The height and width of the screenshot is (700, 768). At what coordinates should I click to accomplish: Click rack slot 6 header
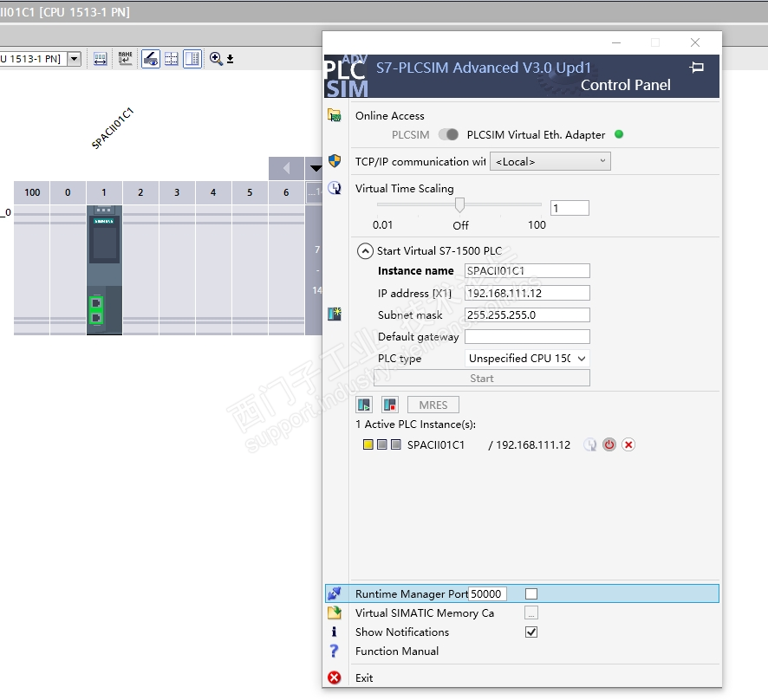click(286, 192)
